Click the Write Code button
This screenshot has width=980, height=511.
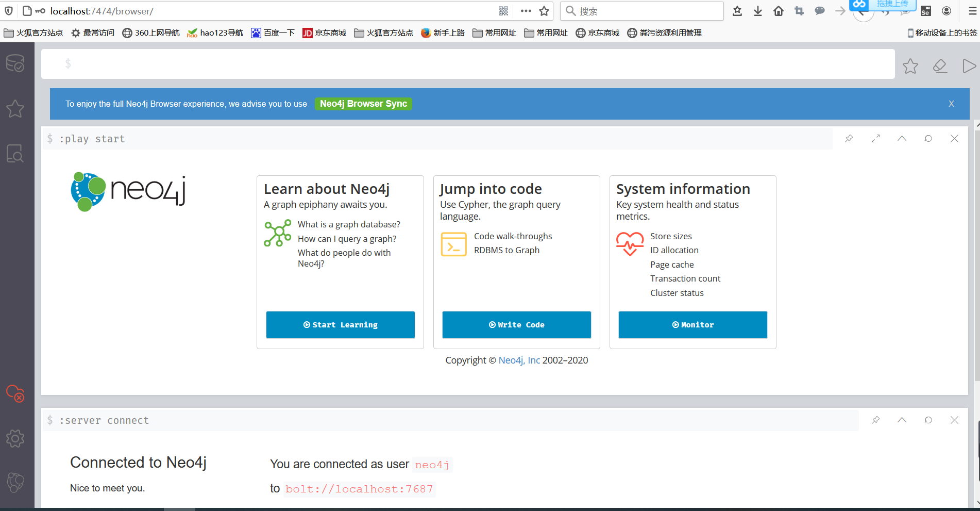pyautogui.click(x=516, y=324)
